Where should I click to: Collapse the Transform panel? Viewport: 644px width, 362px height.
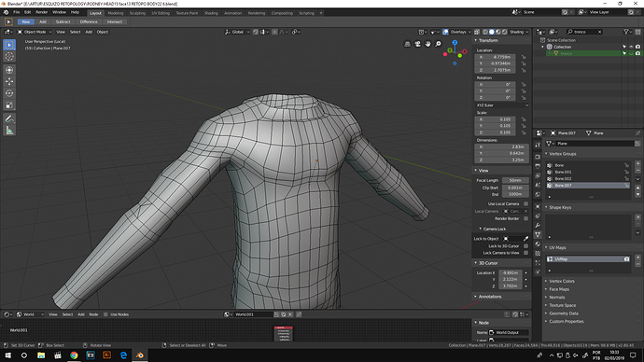pos(487,40)
